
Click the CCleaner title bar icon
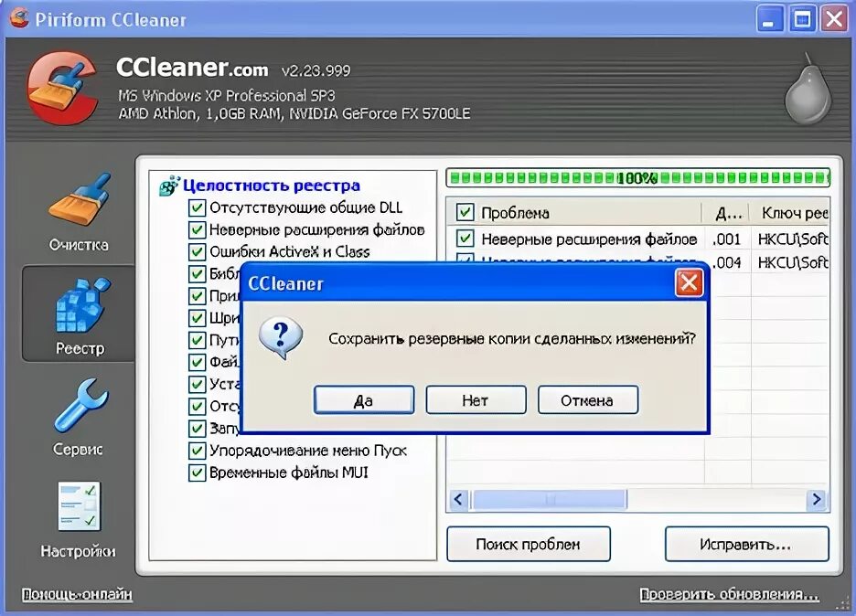[x=19, y=18]
